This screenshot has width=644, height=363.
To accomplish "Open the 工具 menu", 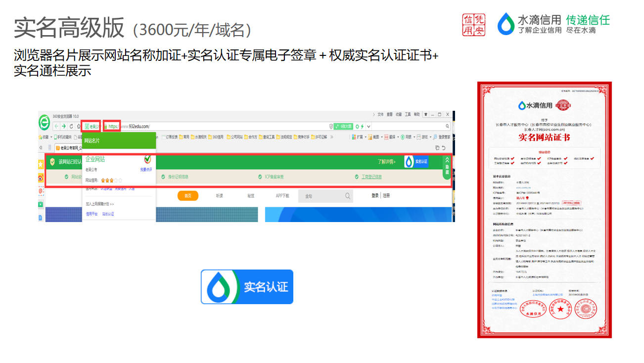I will click(x=408, y=114).
